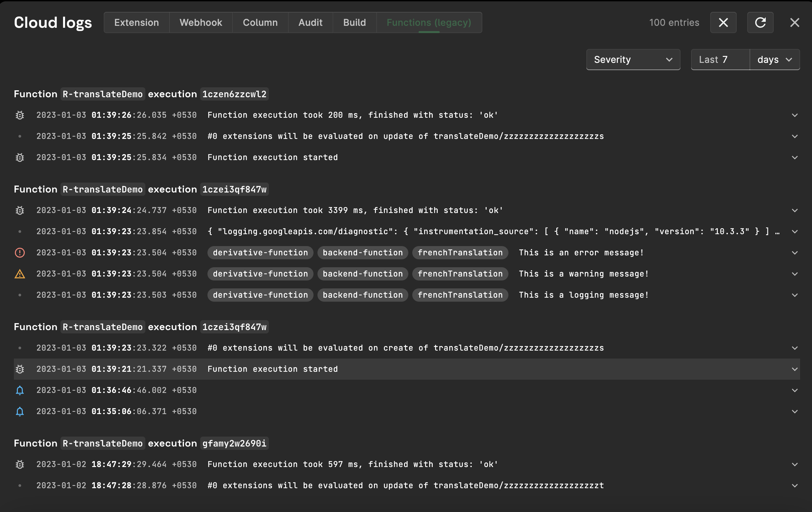Click debug icon for 3399 ms execution
The height and width of the screenshot is (512, 812).
pyautogui.click(x=20, y=211)
